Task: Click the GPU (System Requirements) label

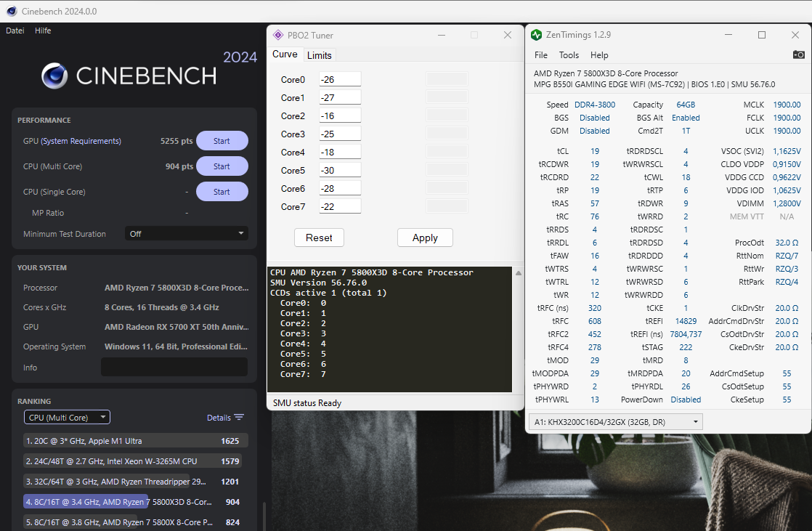Action: tap(72, 141)
